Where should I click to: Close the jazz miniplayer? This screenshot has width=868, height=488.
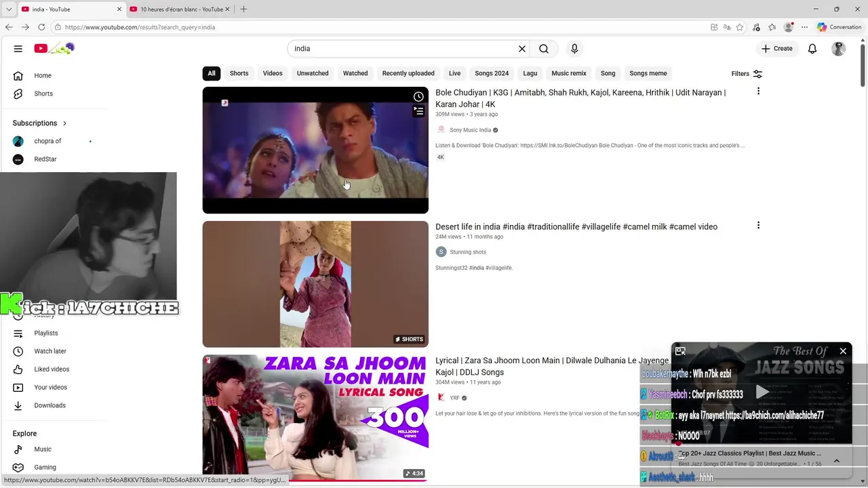pyautogui.click(x=843, y=351)
